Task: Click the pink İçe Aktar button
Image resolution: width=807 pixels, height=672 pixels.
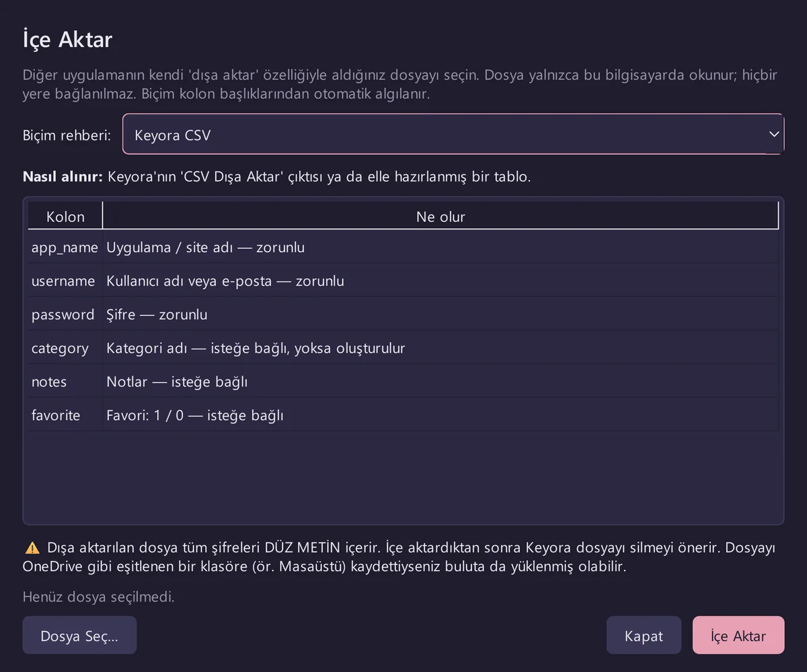Action: click(x=738, y=636)
